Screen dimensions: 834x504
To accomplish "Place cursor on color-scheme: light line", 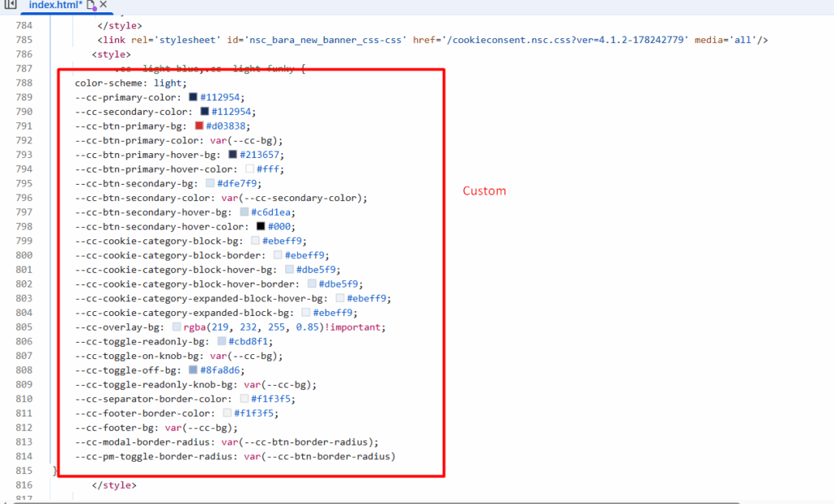I will (130, 83).
